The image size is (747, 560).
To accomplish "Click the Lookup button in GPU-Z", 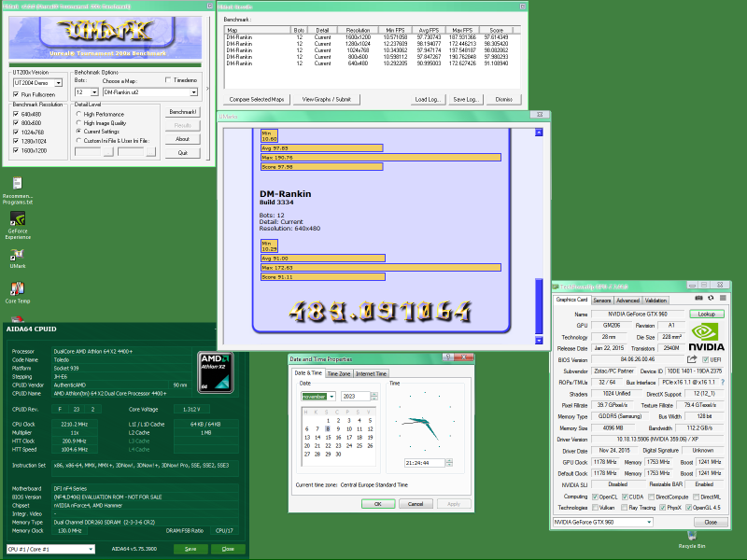I will tap(707, 314).
